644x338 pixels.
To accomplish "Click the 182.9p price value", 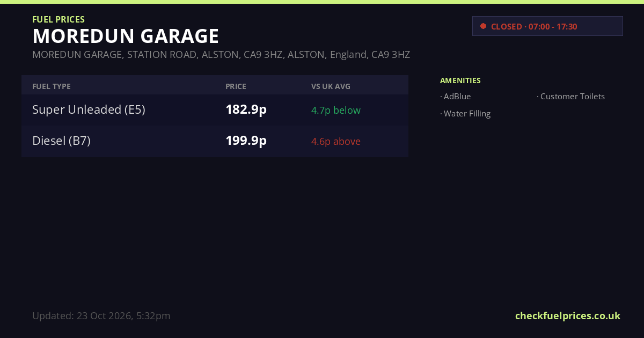I will pos(246,109).
